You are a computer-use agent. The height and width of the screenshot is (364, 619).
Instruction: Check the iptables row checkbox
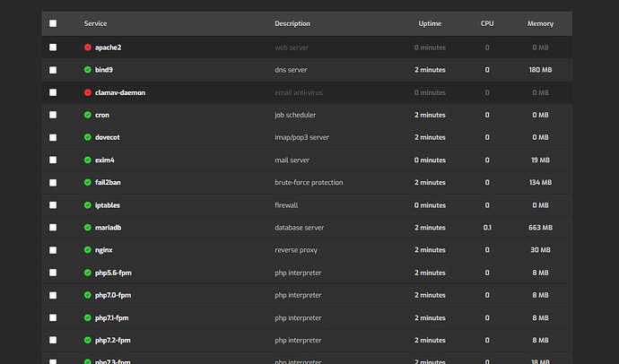53,205
